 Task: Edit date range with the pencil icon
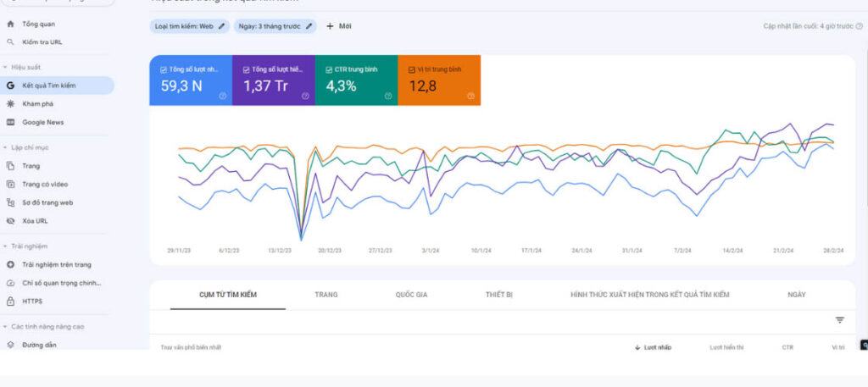(x=309, y=26)
